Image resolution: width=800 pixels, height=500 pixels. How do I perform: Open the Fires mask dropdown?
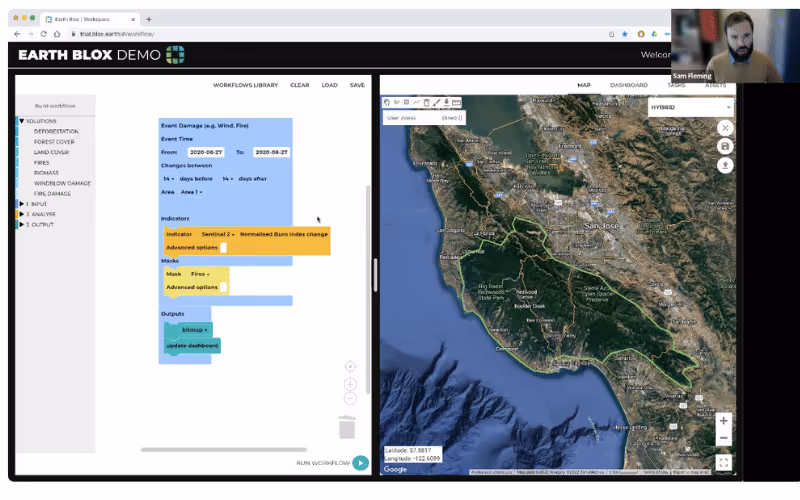200,274
